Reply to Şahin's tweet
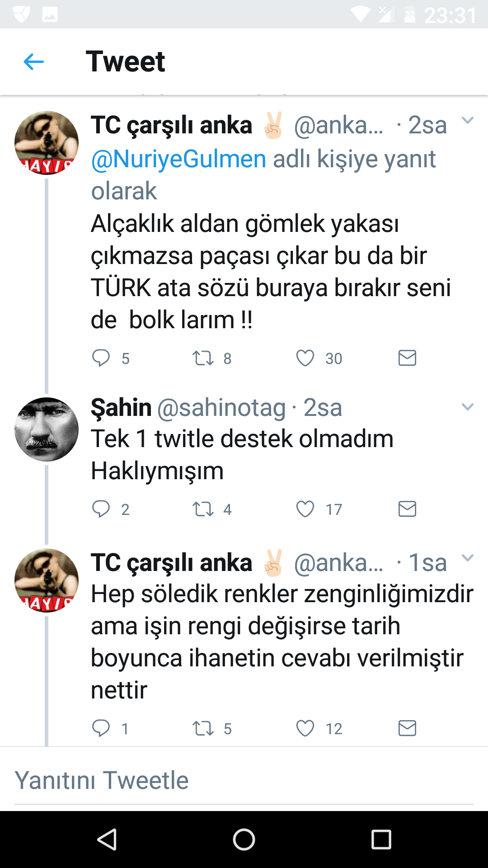488x868 pixels. (x=101, y=509)
